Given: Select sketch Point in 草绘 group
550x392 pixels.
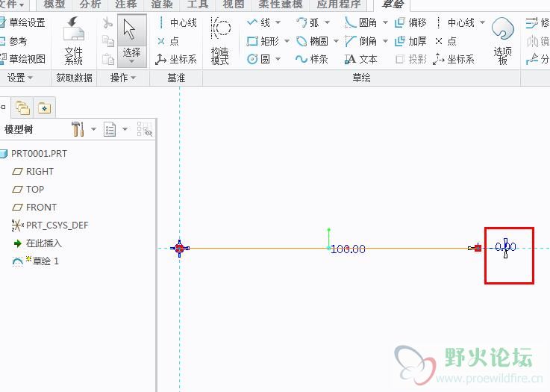Looking at the screenshot, I should tap(446, 41).
